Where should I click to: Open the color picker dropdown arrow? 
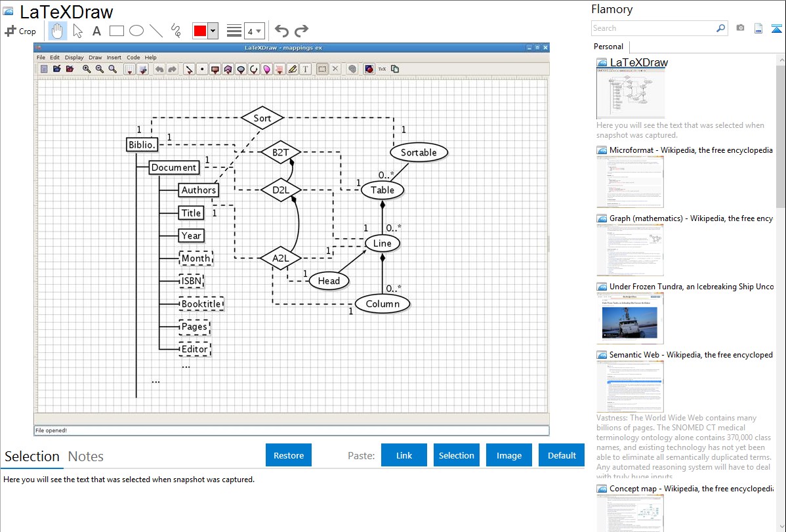click(213, 31)
